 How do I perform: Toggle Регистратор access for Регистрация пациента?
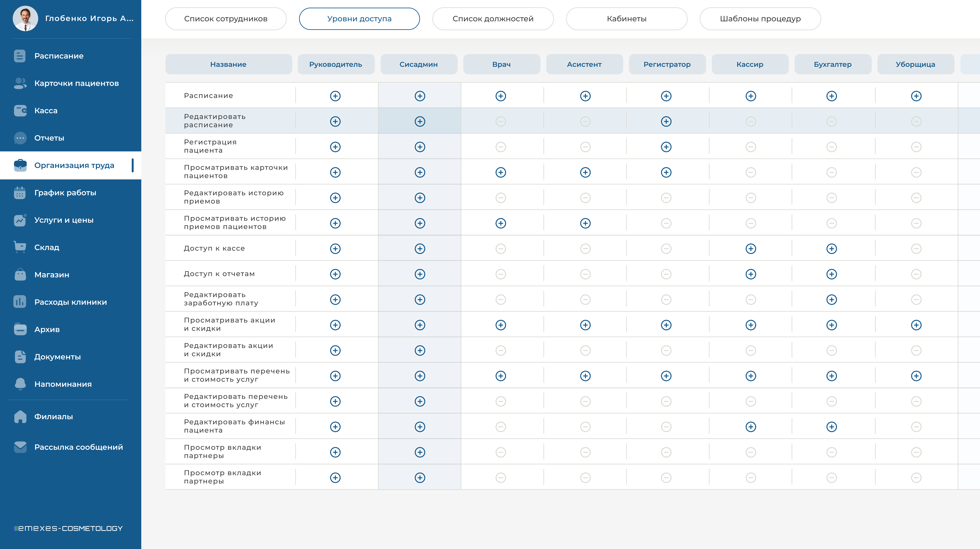666,147
